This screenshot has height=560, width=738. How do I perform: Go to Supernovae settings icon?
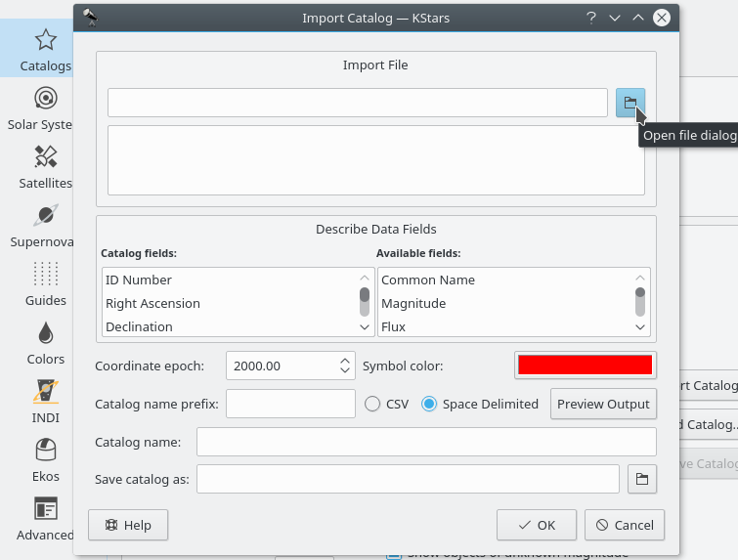pos(44,225)
